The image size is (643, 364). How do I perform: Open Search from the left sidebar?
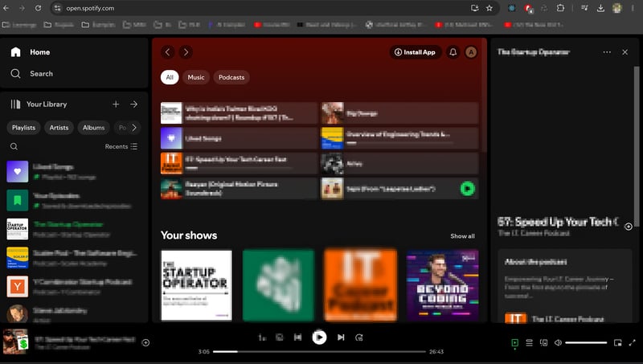pos(15,74)
